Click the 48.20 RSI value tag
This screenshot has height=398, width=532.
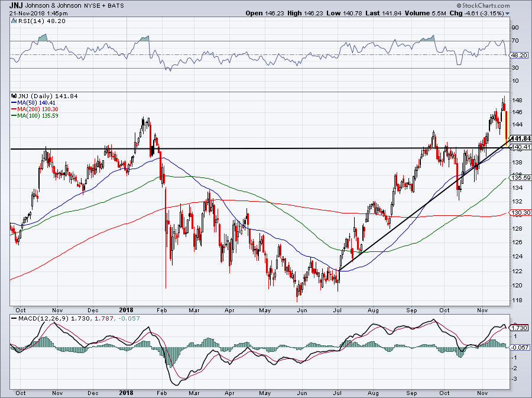(x=520, y=55)
